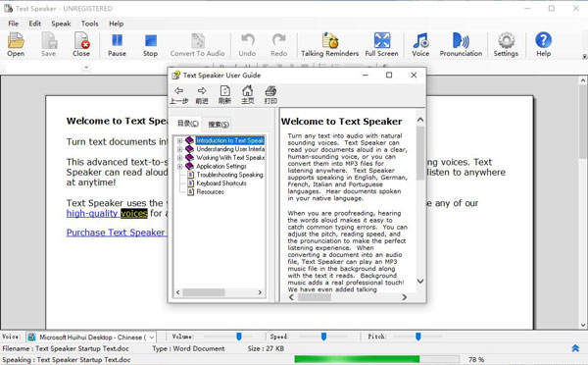The image size is (588, 365).
Task: Select Application Settings topic
Action: coord(221,166)
